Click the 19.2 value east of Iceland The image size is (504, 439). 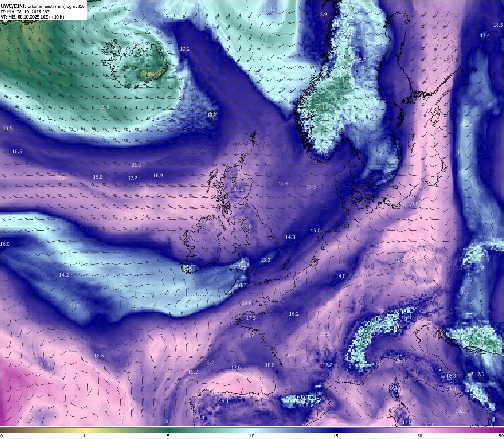pyautogui.click(x=185, y=49)
